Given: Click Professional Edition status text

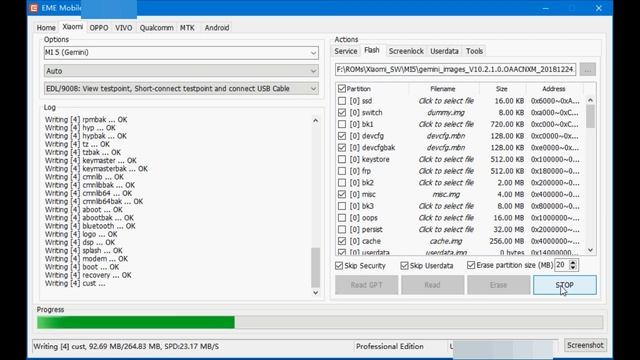Looking at the screenshot, I should click(x=389, y=346).
